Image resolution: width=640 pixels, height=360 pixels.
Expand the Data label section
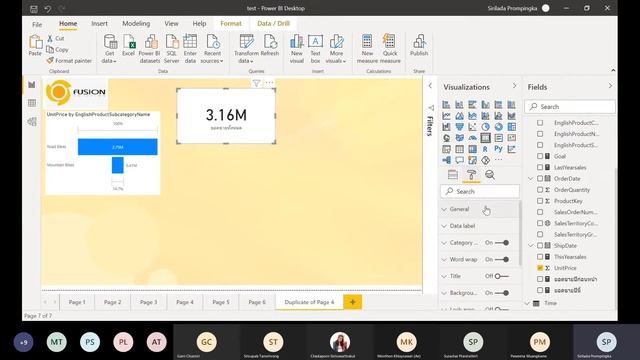479,226
